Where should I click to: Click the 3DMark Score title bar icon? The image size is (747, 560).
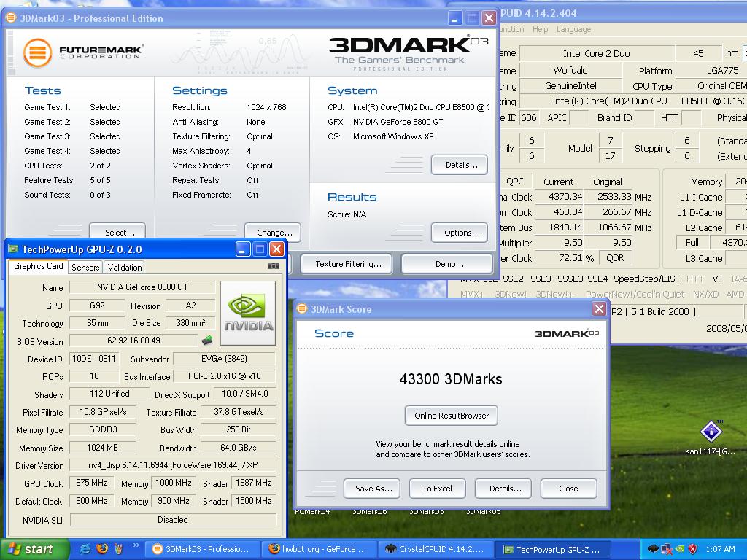click(x=301, y=308)
